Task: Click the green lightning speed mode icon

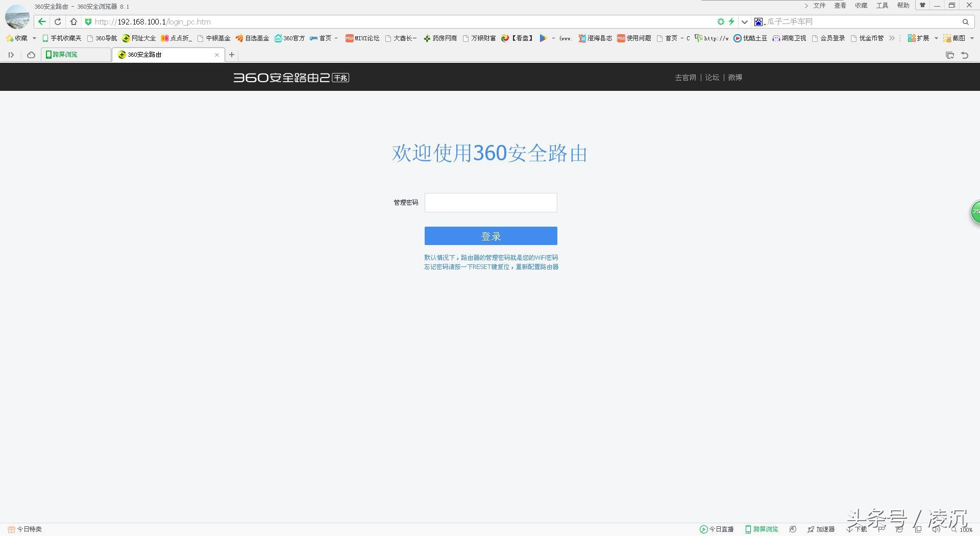Action: point(731,21)
